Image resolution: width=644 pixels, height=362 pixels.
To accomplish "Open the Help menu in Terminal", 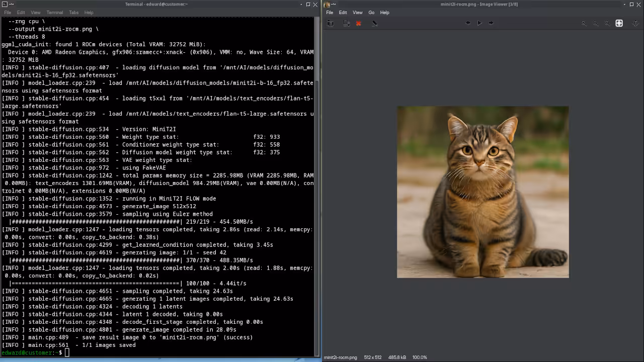I will (89, 13).
